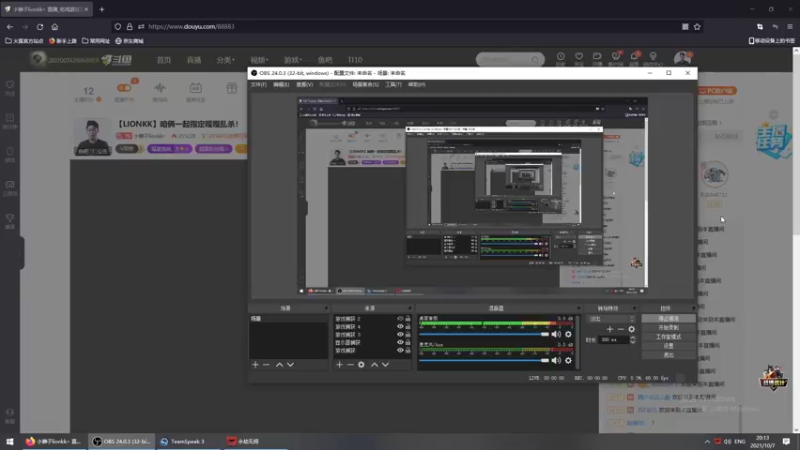Open user avatar in Douyu header
This screenshot has width=800, height=450.
pyautogui.click(x=682, y=58)
